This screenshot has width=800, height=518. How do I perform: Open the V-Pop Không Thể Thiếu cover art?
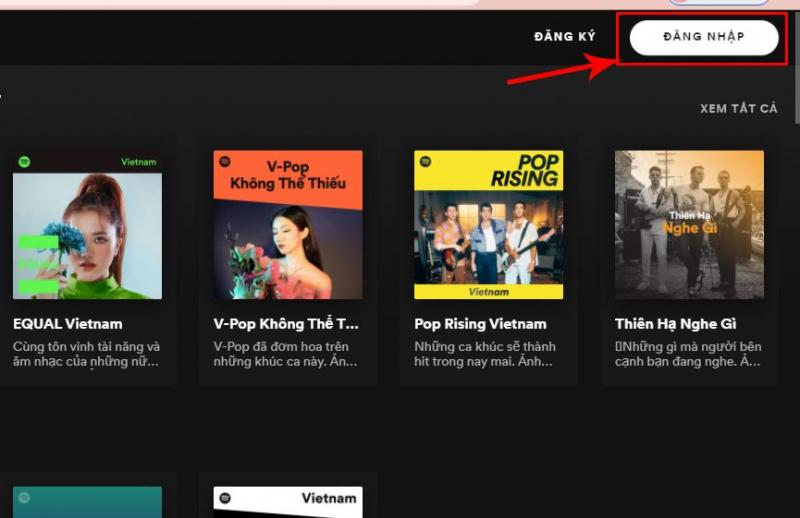288,225
